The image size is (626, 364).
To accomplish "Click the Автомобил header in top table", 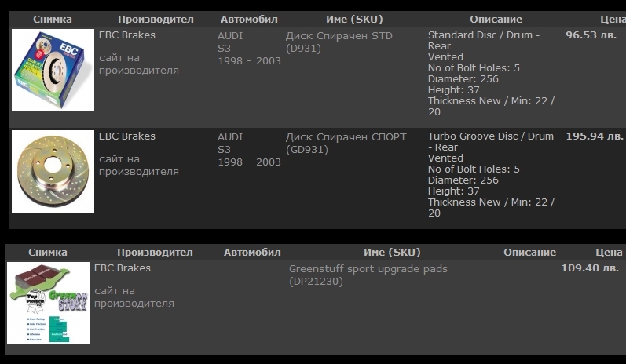I will [x=249, y=19].
